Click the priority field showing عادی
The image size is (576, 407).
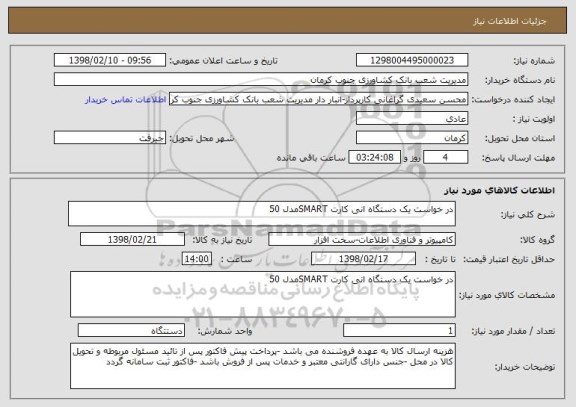(x=412, y=119)
